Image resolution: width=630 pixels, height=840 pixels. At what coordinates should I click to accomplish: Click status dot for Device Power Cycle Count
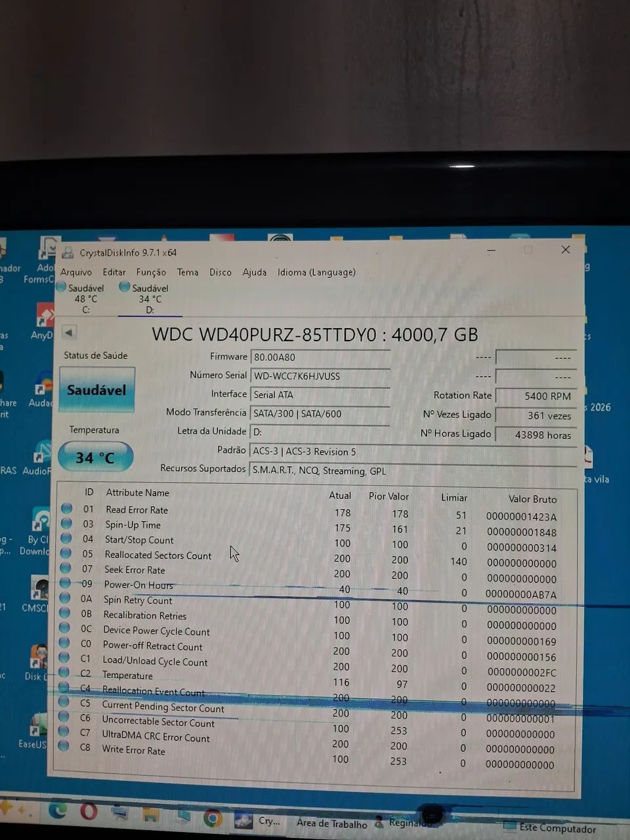[x=64, y=628]
